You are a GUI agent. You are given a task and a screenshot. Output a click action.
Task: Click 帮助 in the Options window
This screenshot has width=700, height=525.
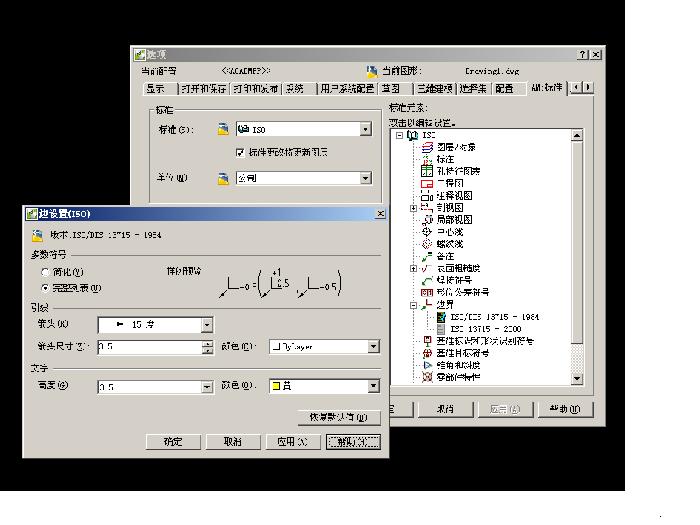565,409
